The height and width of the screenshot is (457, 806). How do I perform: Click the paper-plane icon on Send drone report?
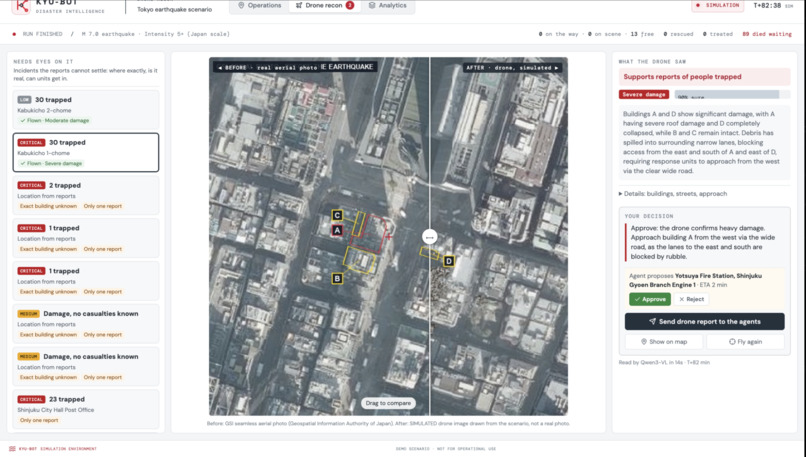(x=652, y=321)
